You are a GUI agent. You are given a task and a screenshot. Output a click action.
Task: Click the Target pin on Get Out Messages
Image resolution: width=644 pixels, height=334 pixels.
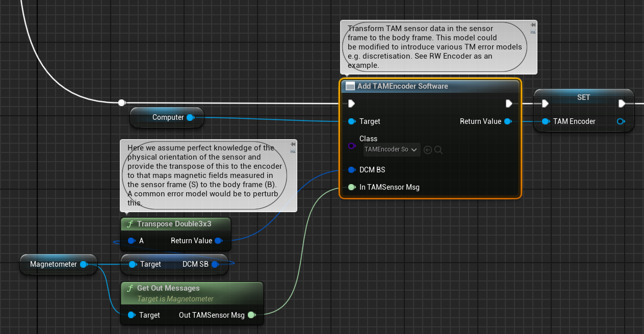click(132, 315)
